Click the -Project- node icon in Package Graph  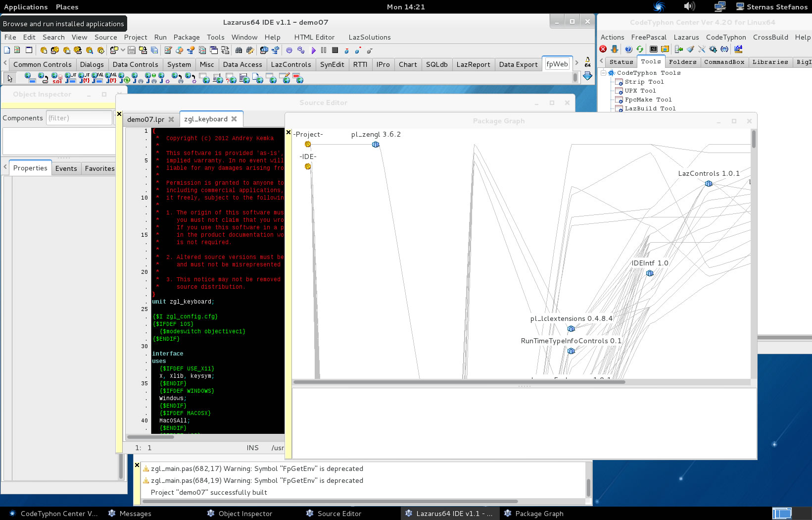pyautogui.click(x=308, y=144)
